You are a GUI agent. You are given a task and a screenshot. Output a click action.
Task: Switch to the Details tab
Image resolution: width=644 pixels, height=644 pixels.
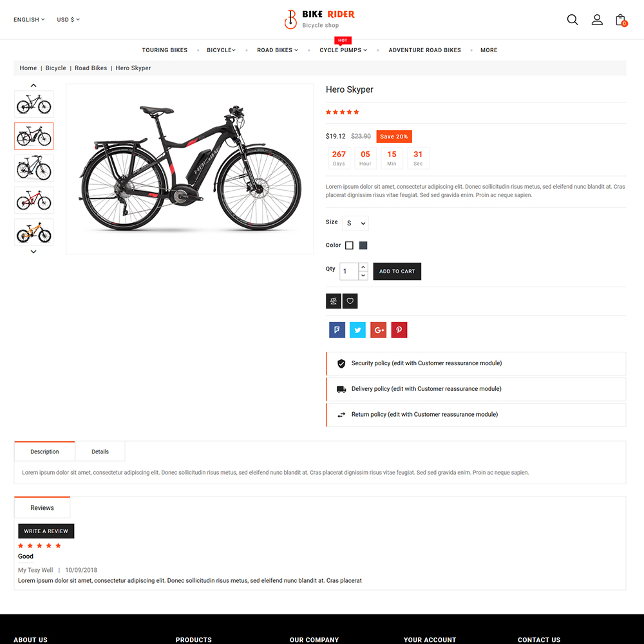[100, 451]
